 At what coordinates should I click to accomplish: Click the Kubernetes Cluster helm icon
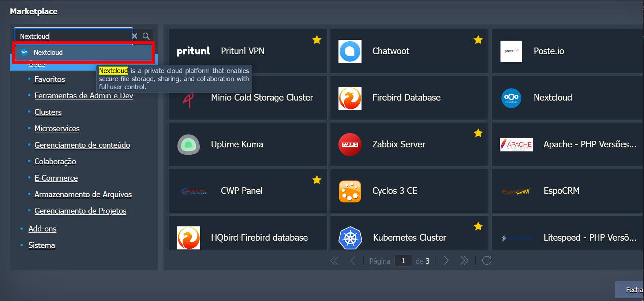coord(350,238)
